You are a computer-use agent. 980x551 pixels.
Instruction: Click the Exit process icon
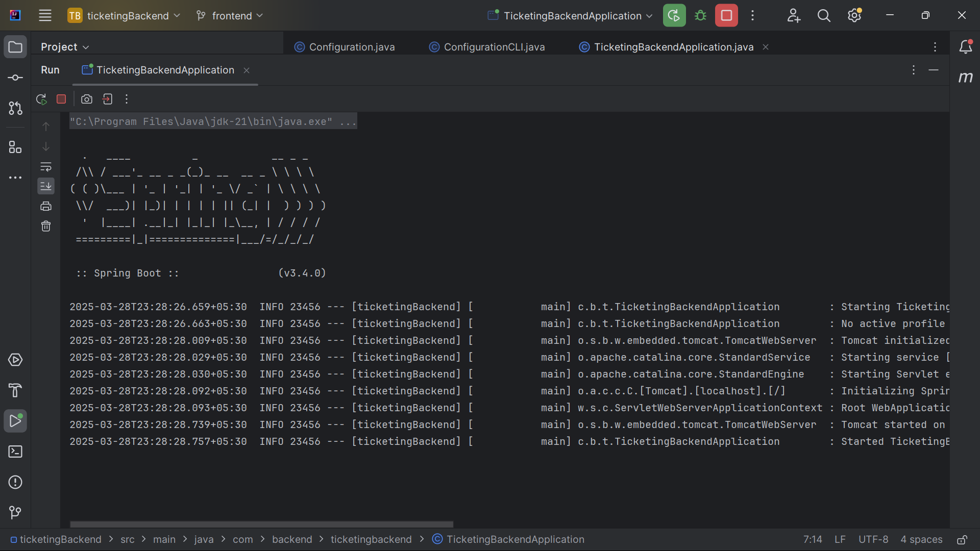click(x=107, y=99)
